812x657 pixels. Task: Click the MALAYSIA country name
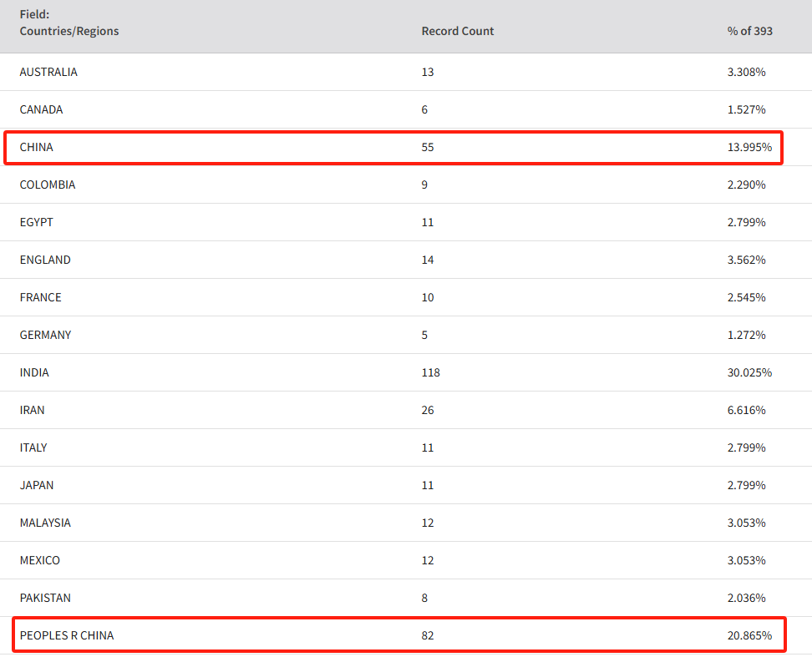tap(45, 523)
